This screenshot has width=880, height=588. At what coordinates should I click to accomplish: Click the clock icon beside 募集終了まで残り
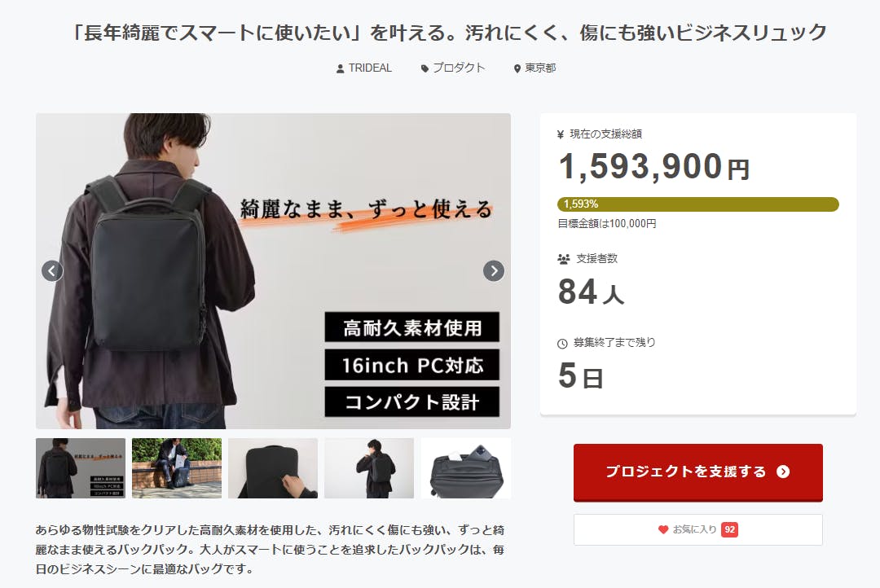coord(562,344)
